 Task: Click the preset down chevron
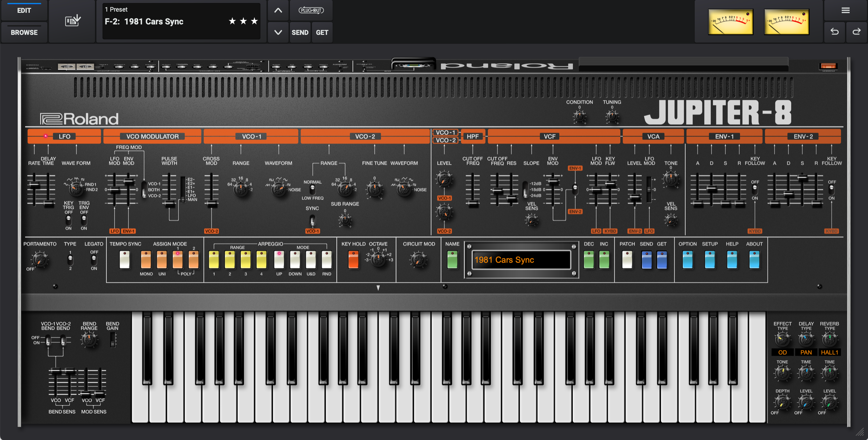point(278,32)
